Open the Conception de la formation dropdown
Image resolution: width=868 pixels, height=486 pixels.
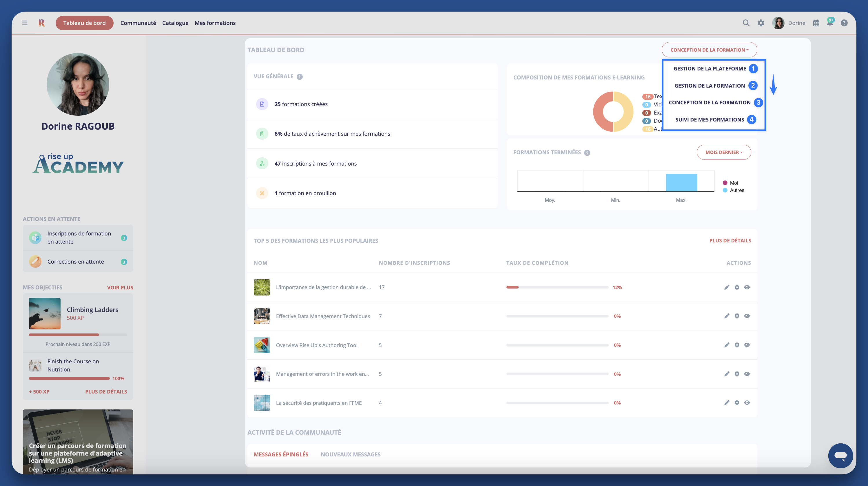[709, 50]
